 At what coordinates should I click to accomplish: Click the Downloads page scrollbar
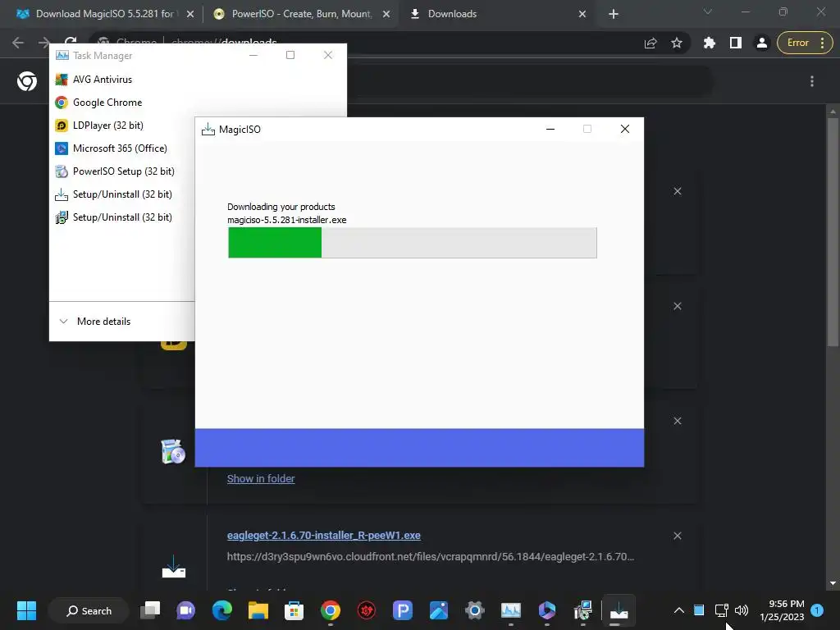(832, 232)
